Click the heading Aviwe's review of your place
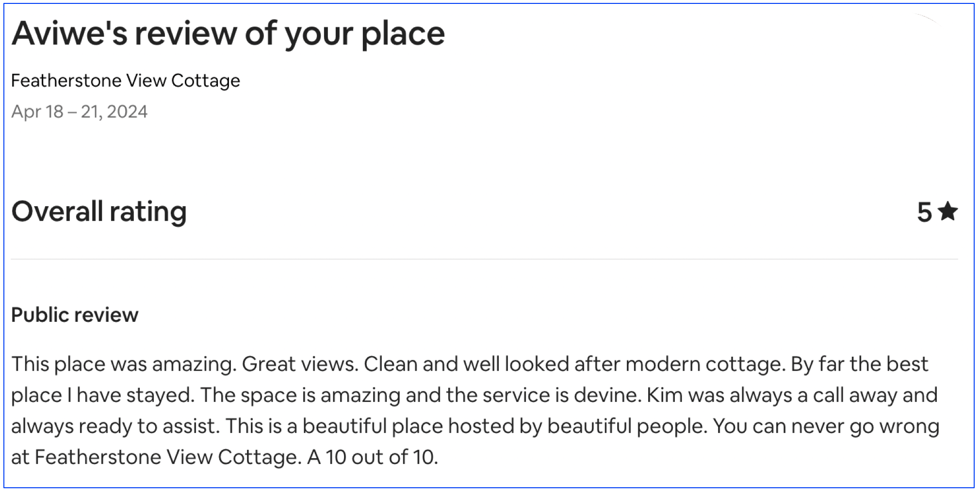This screenshot has height=496, width=980. point(228,34)
